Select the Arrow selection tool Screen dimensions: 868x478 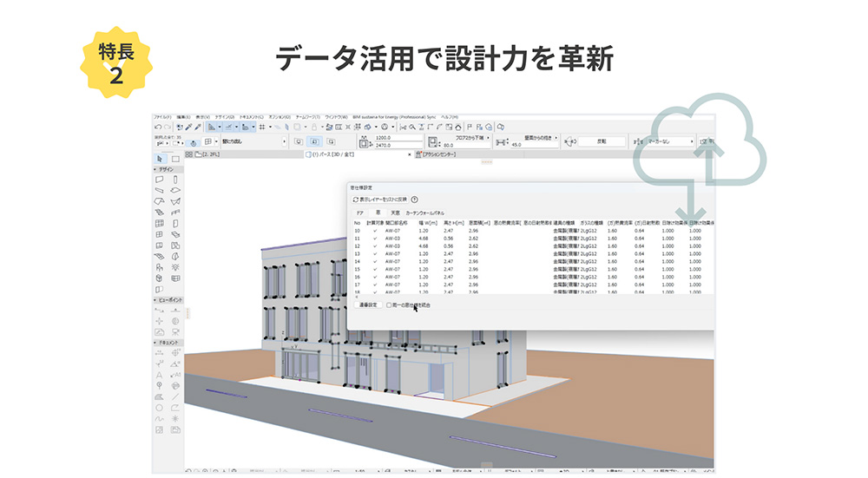click(x=160, y=159)
